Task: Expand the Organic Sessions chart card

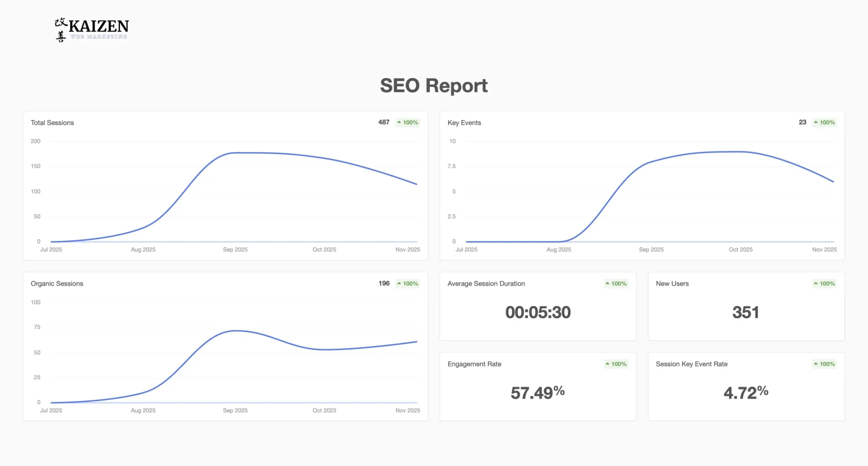Action: pyautogui.click(x=225, y=346)
